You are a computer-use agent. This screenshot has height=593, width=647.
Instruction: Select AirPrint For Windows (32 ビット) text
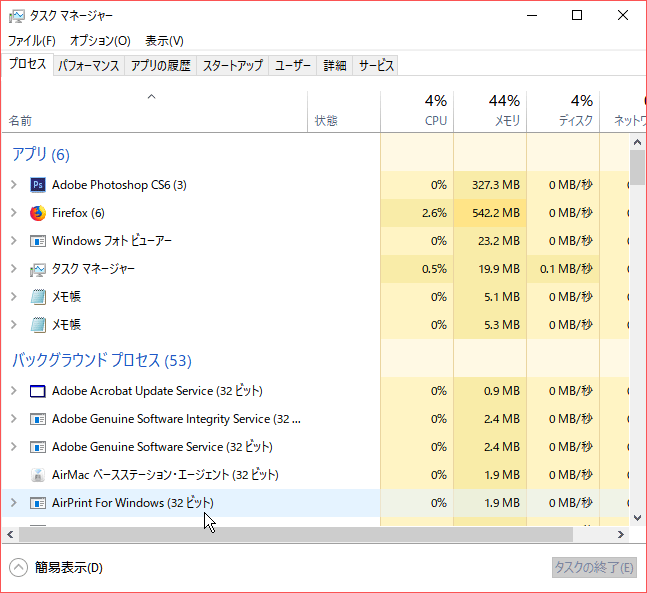pos(132,503)
